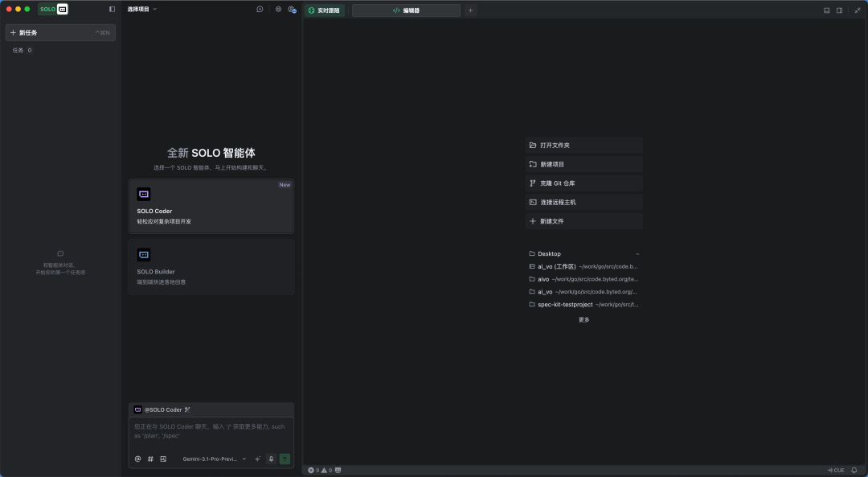Click the tools icon beside @SOLO Coder
Viewport: 868px width, 477px height.
point(187,410)
